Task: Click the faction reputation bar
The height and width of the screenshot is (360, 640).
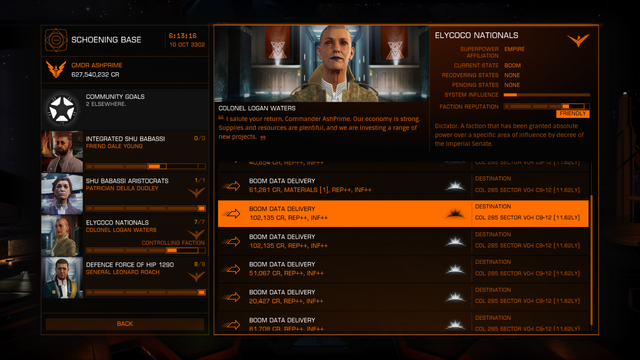Action: click(x=547, y=107)
